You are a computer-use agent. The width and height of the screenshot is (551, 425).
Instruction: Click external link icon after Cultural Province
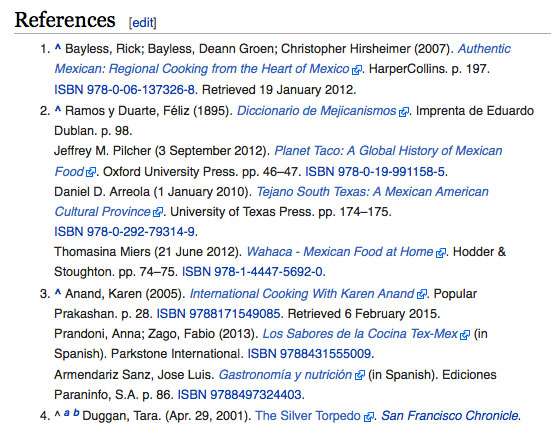158,212
